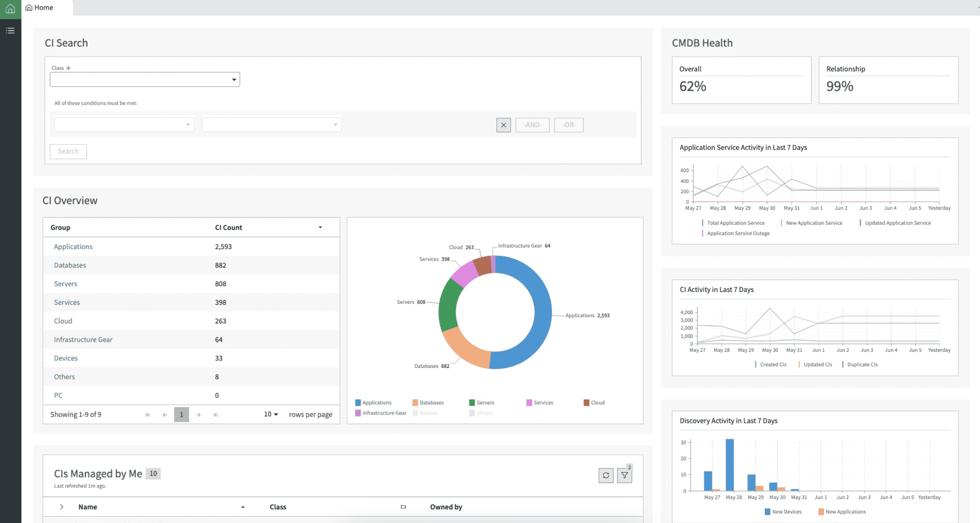
Task: Enable the greyed Devices legend entry
Action: pyautogui.click(x=425, y=413)
